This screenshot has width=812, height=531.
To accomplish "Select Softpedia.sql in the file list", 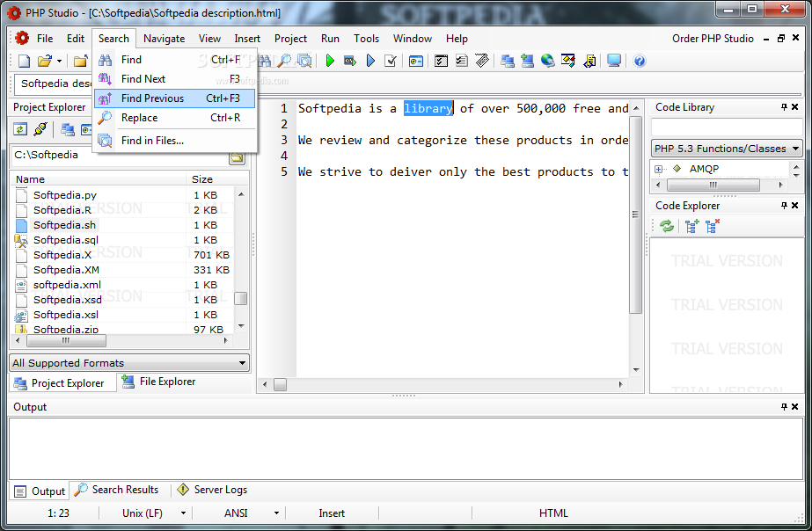I will tap(66, 240).
